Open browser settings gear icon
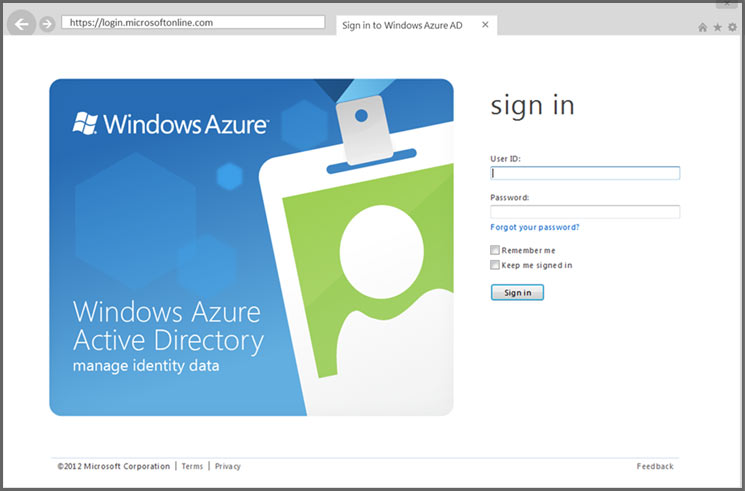The width and height of the screenshot is (745, 491). coord(733,28)
